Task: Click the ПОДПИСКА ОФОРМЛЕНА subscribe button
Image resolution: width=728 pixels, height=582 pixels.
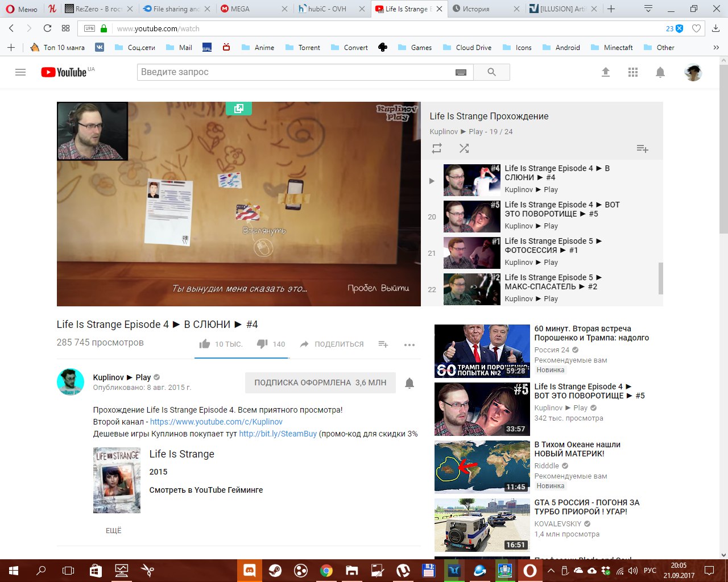Action: tap(320, 383)
